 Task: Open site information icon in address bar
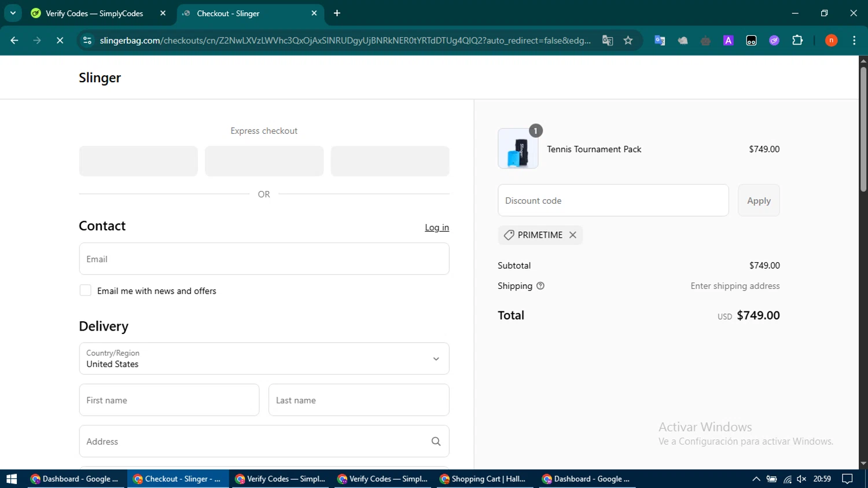point(87,41)
